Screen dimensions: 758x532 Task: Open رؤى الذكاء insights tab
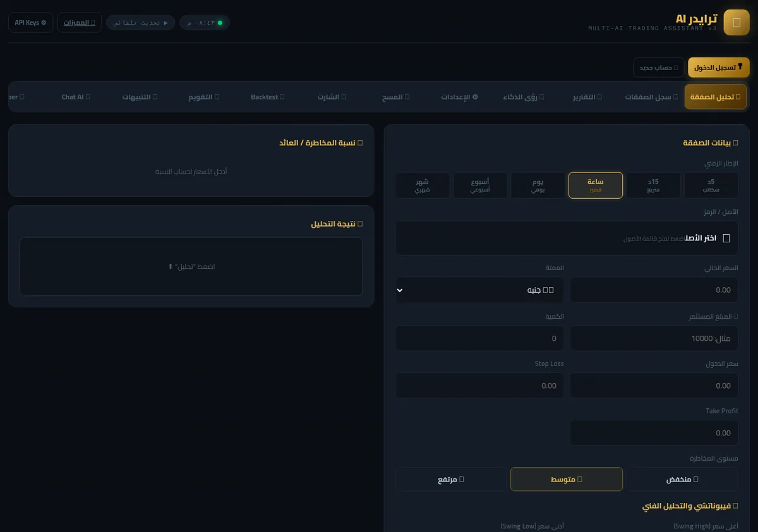tap(524, 97)
